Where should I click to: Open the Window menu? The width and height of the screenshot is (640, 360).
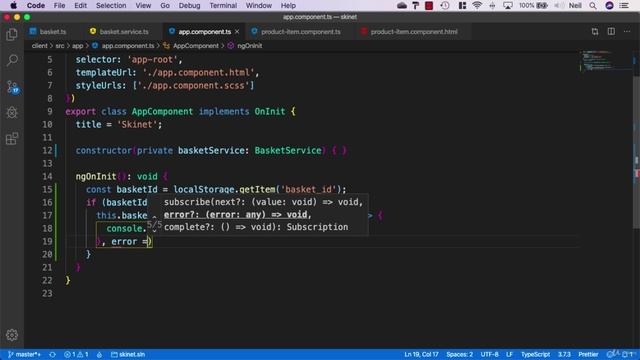point(258,6)
